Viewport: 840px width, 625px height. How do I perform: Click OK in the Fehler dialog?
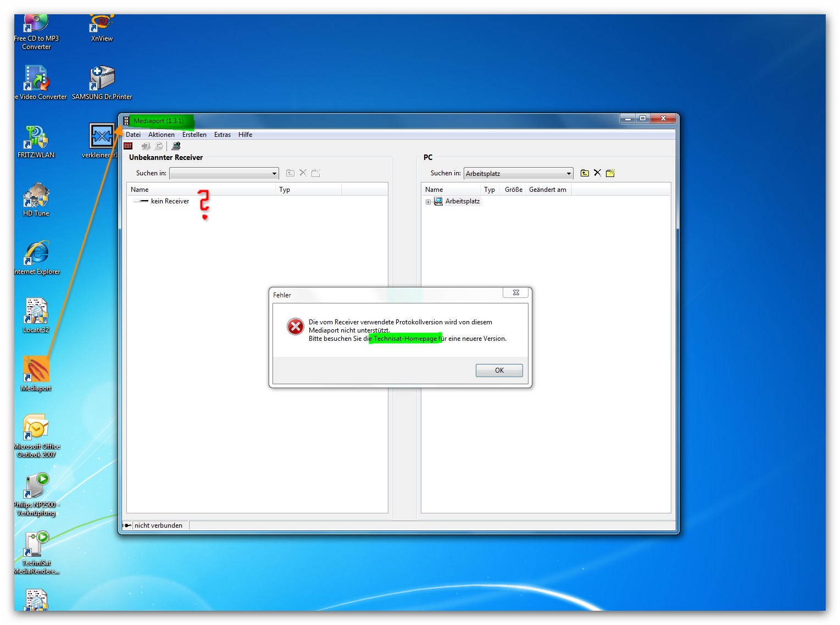tap(499, 370)
